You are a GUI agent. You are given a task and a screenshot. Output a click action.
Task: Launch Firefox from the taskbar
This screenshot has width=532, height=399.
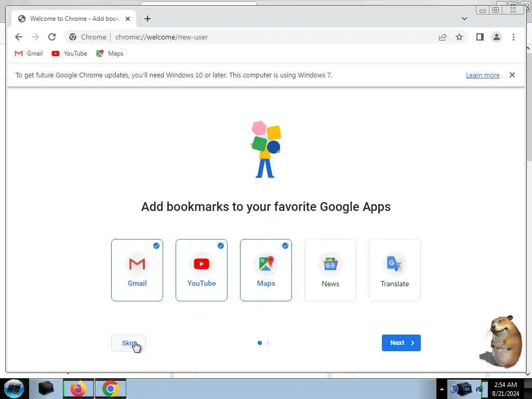click(78, 389)
